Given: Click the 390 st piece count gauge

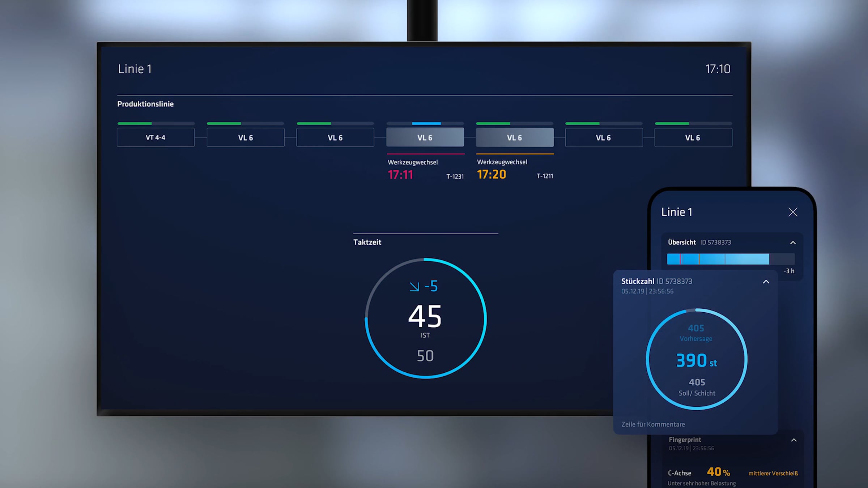Looking at the screenshot, I should click(x=696, y=360).
